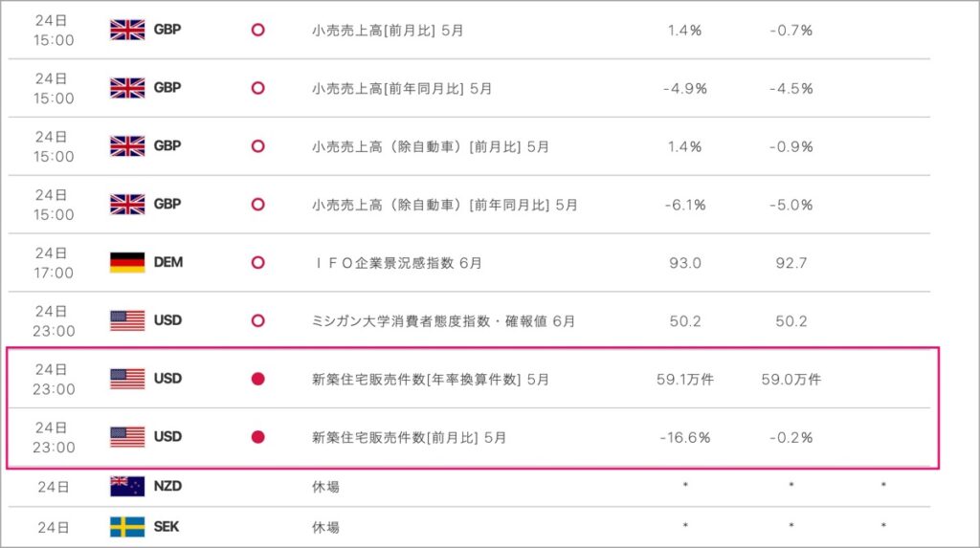Click the 24日 17:00 time cell
Image resolution: width=980 pixels, height=548 pixels.
(54, 262)
